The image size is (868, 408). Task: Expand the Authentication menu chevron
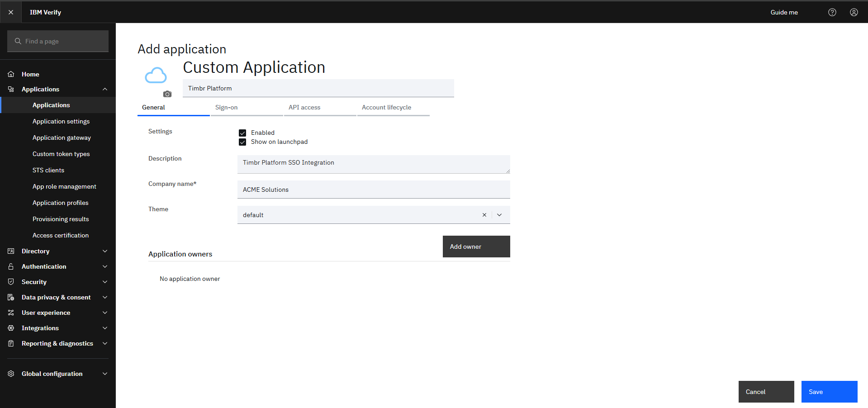pos(105,266)
